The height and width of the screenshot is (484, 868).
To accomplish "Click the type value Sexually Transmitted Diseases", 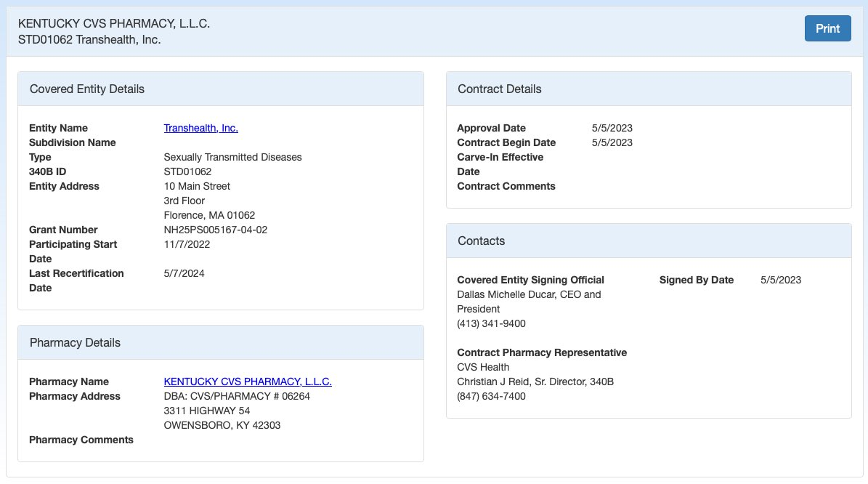I will click(x=232, y=157).
